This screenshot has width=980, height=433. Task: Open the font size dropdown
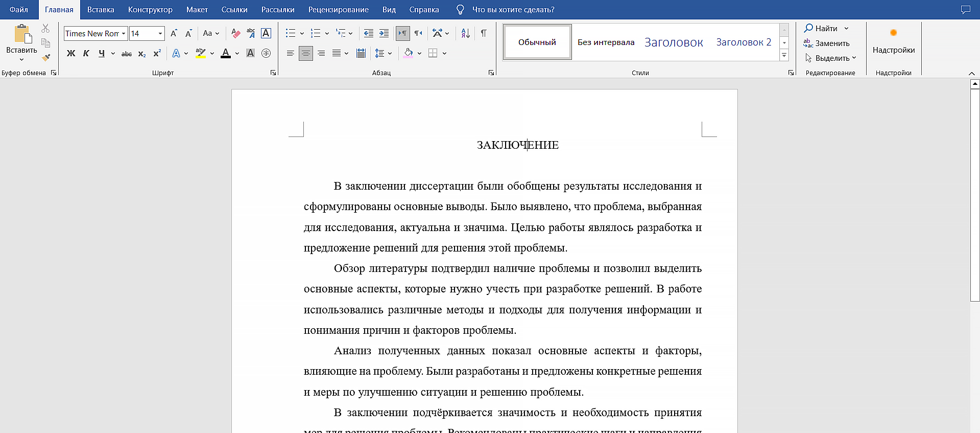click(160, 33)
